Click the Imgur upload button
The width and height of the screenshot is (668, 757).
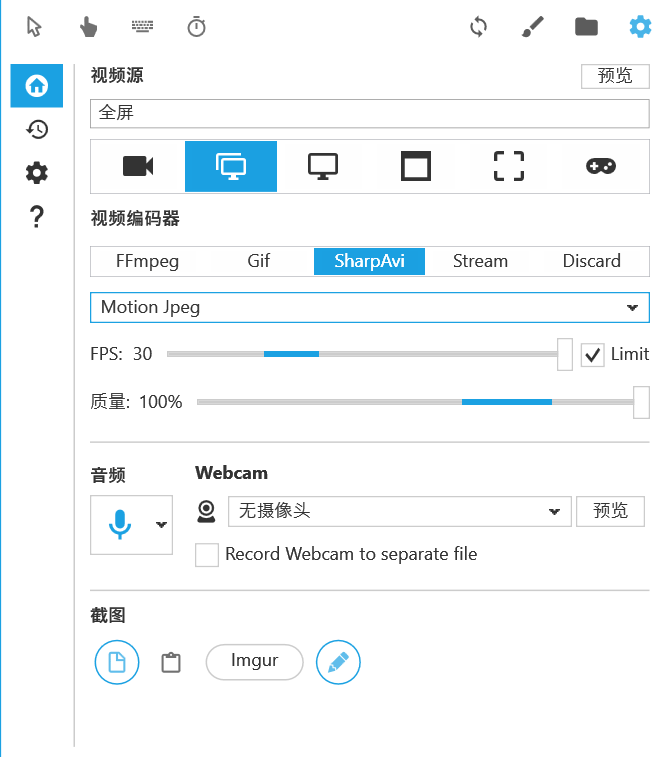[254, 662]
